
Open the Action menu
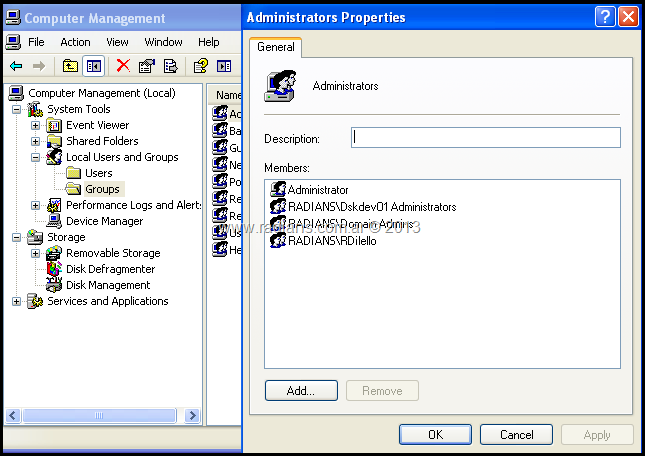(75, 42)
